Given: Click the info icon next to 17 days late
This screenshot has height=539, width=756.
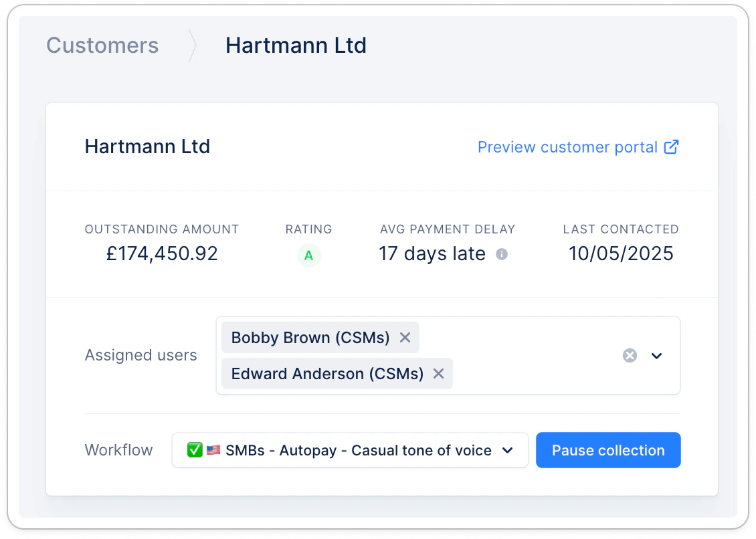Looking at the screenshot, I should click(x=502, y=254).
